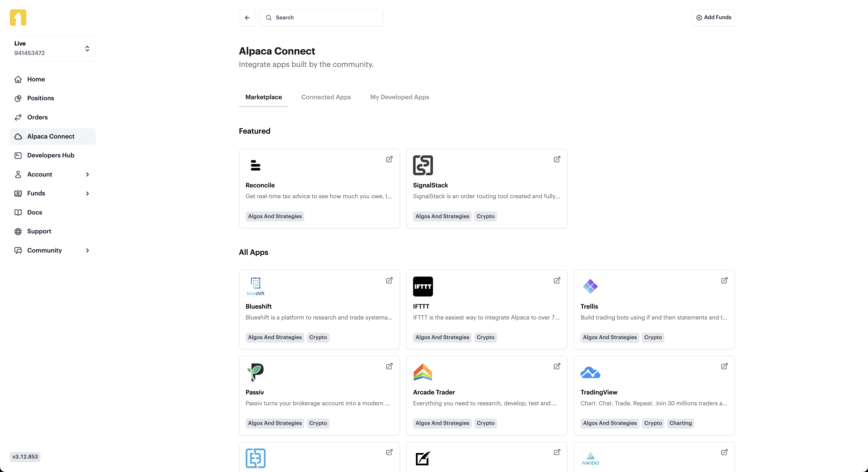This screenshot has width=868, height=472.
Task: Switch to the My Developed Apps tab
Action: (x=400, y=97)
